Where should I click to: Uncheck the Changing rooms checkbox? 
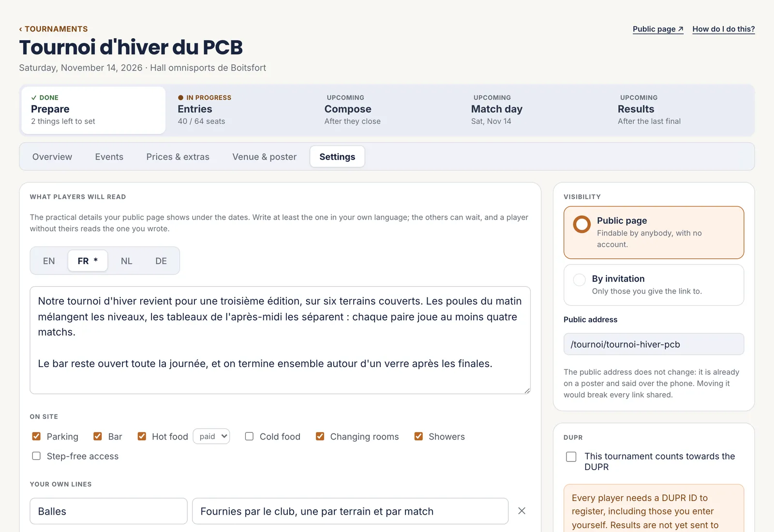[320, 436]
